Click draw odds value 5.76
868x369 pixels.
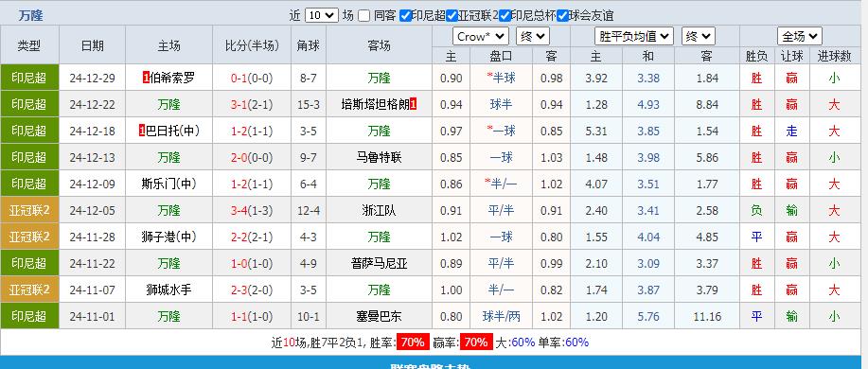[648, 316]
